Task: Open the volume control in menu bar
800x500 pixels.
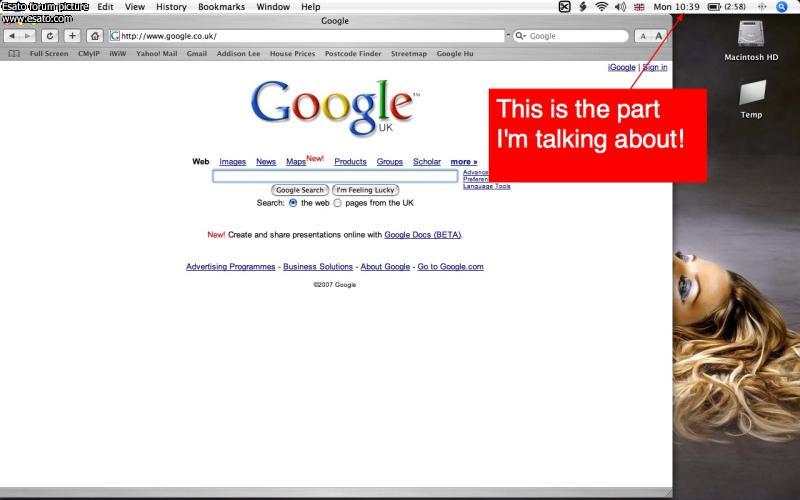Action: [620, 7]
